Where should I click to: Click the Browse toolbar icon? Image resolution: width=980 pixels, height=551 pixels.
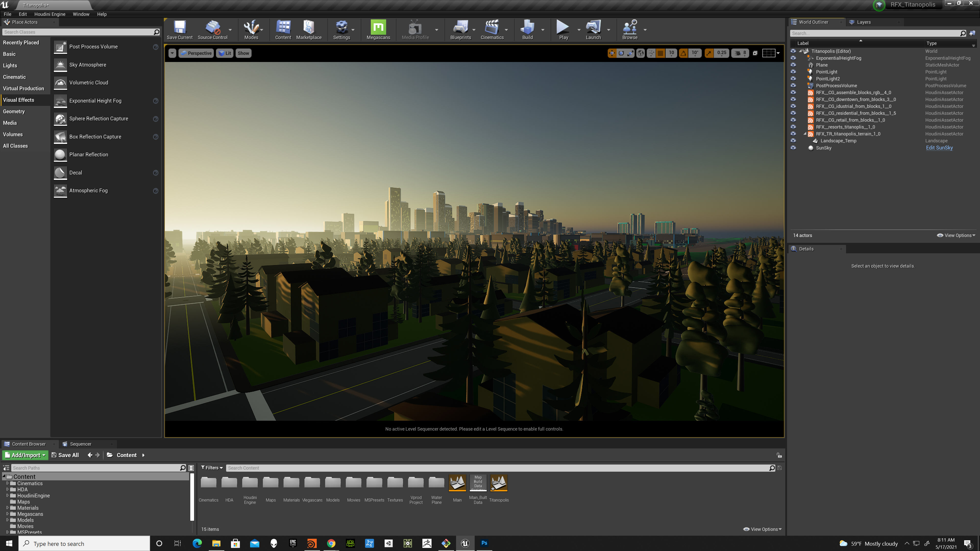coord(630,27)
